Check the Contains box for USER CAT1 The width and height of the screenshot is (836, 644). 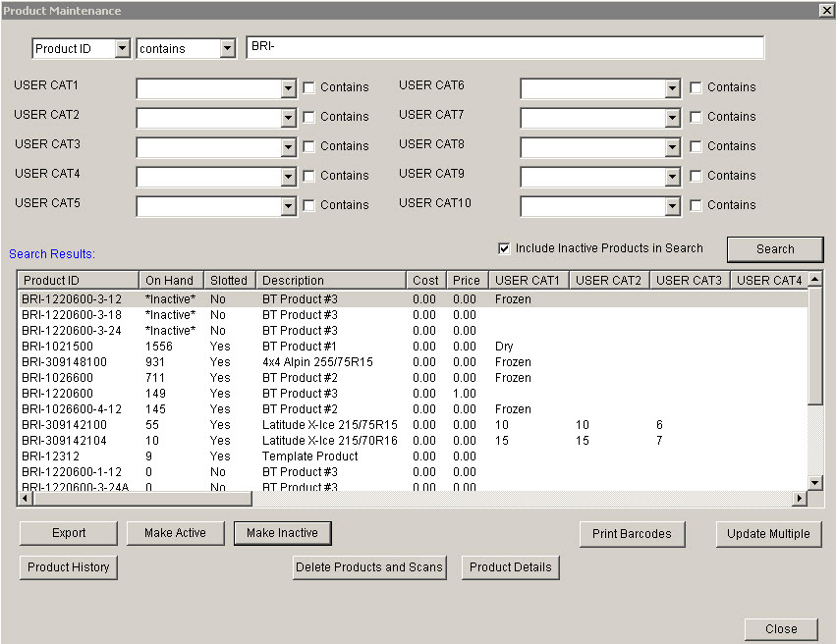(x=308, y=87)
